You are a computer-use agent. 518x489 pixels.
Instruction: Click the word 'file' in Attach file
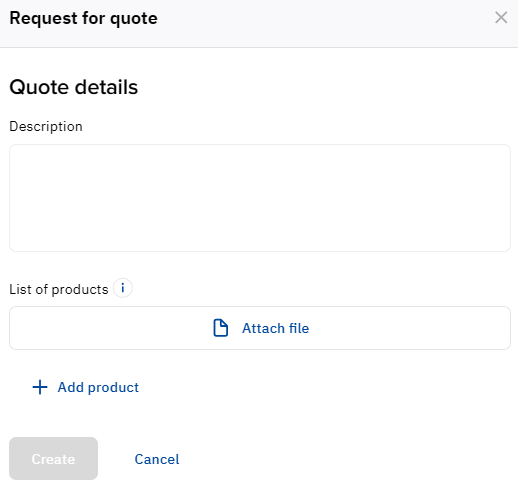coord(299,328)
